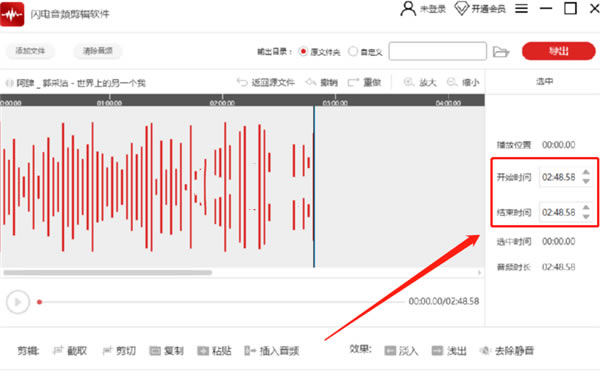This screenshot has width=600, height=372.
Task: Click the 截取 extract tool
Action: 69,351
